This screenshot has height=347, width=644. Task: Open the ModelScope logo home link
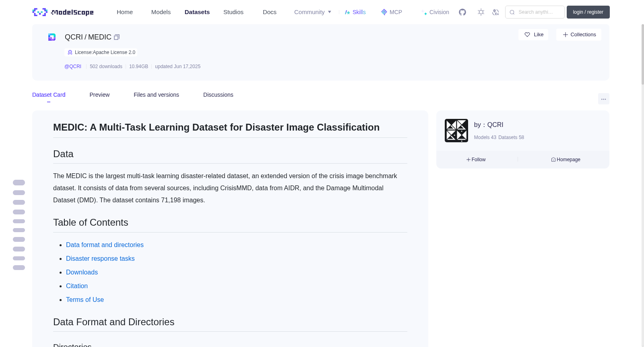[x=63, y=12]
